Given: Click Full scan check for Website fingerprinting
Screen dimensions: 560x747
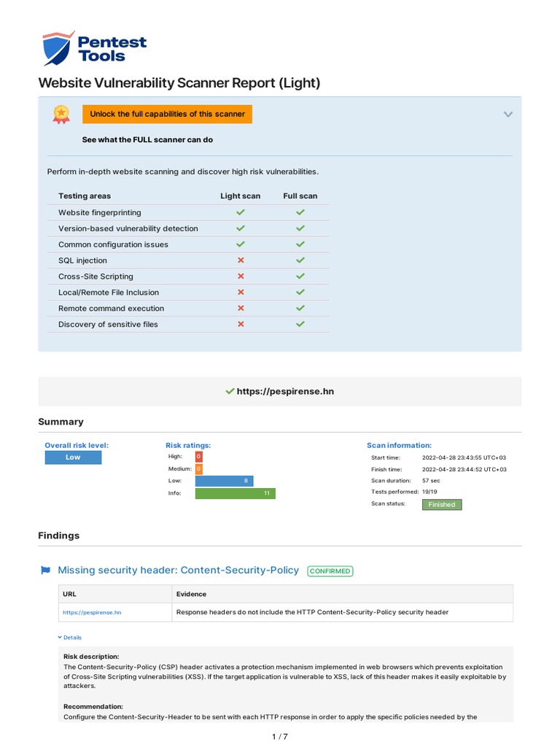Looking at the screenshot, I should [300, 212].
